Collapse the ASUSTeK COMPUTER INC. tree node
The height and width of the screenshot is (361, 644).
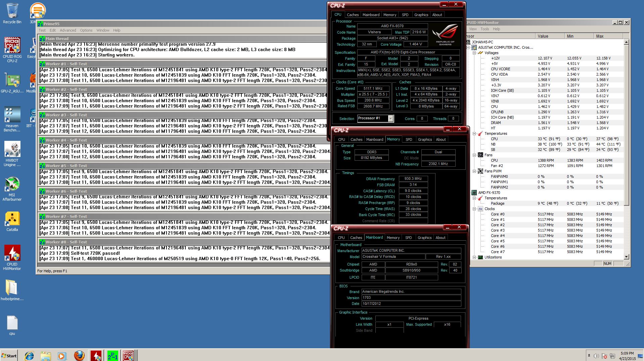pos(468,47)
